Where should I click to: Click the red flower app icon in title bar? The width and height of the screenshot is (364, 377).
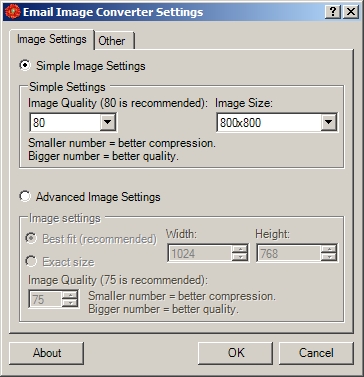(13, 12)
